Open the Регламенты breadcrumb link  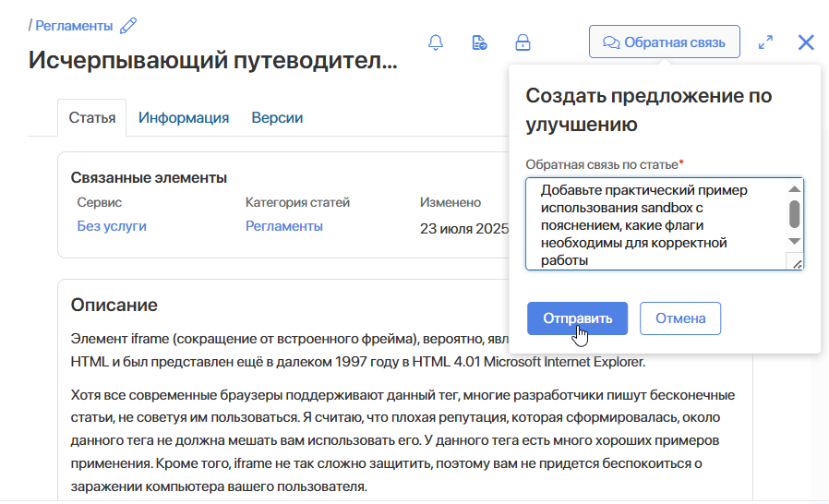tap(74, 25)
